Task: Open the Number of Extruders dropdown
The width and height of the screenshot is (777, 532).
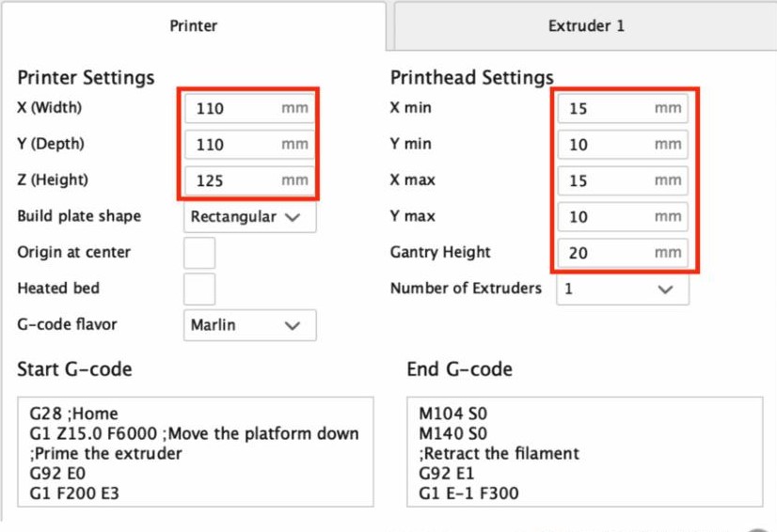Action: pos(623,289)
